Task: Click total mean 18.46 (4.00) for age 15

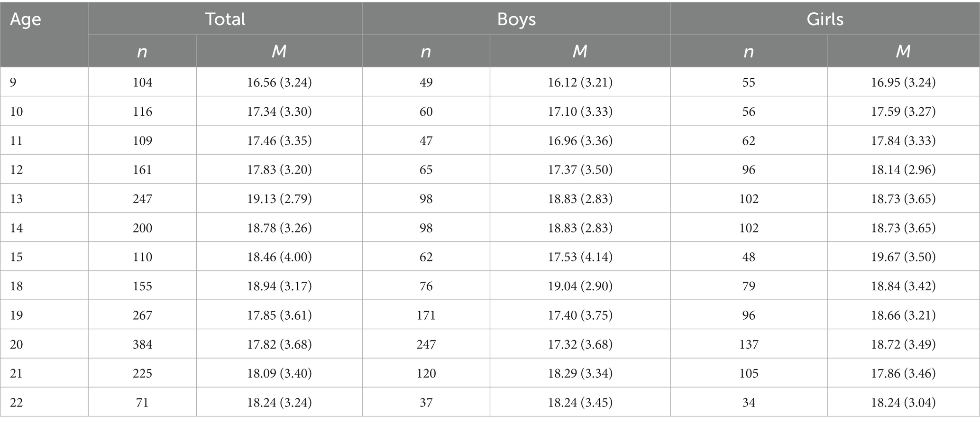Action: (279, 257)
